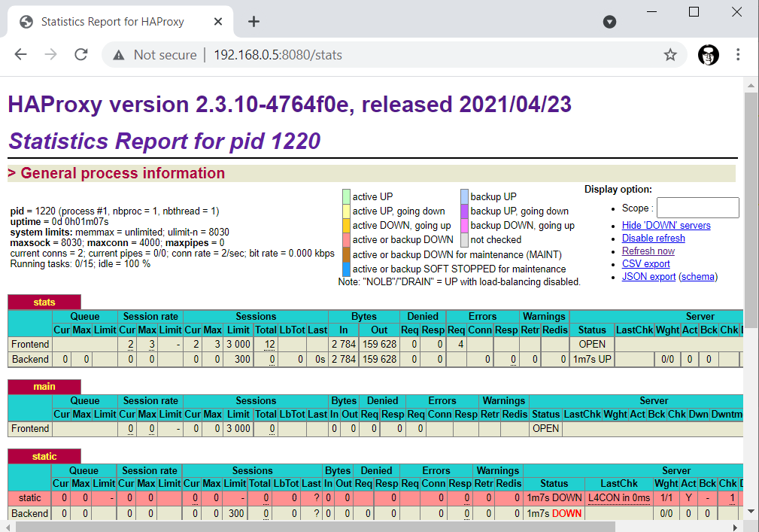This screenshot has height=532, width=759.
Task: Click Disable refresh link
Action: click(653, 239)
